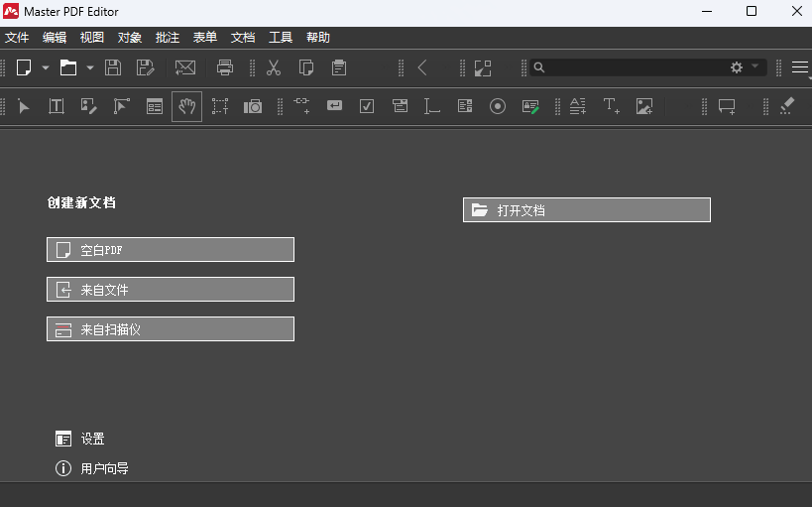Click the Master PDF Editor title bar icon
812x507 pixels.
(11, 11)
